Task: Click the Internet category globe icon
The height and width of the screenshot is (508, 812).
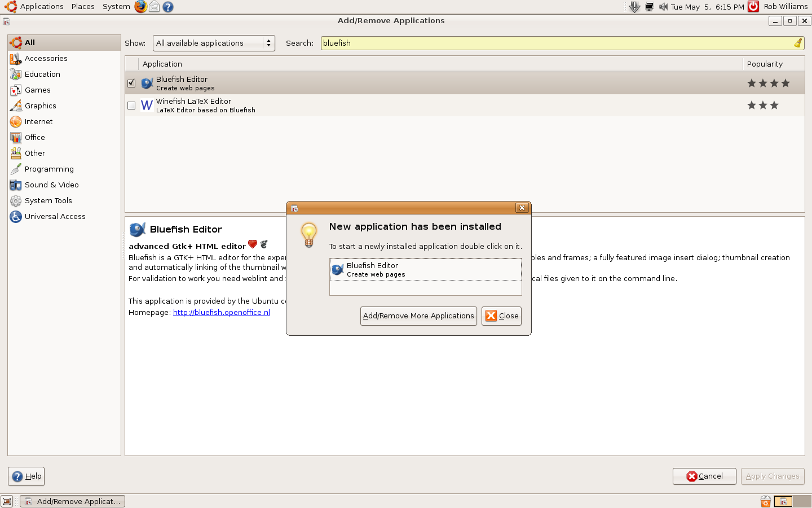Action: click(x=16, y=122)
